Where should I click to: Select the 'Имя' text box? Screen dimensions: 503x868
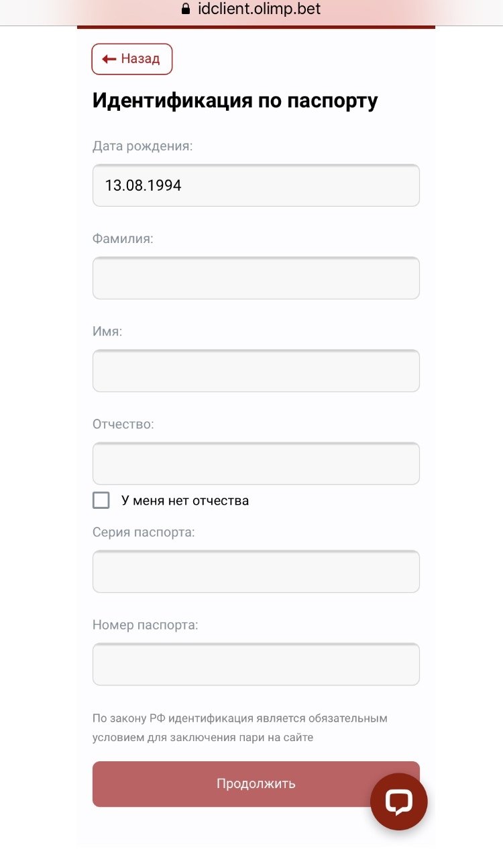[256, 371]
